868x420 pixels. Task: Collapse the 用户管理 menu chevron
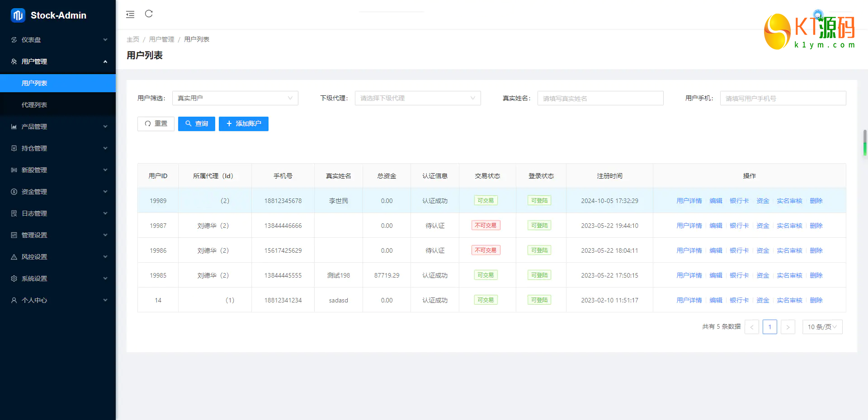pos(105,61)
